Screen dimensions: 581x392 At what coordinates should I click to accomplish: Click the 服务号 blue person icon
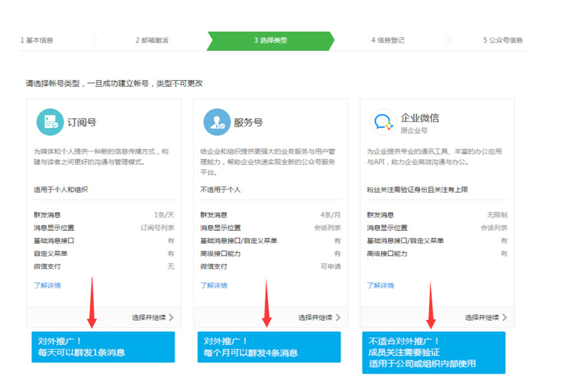[x=217, y=122]
